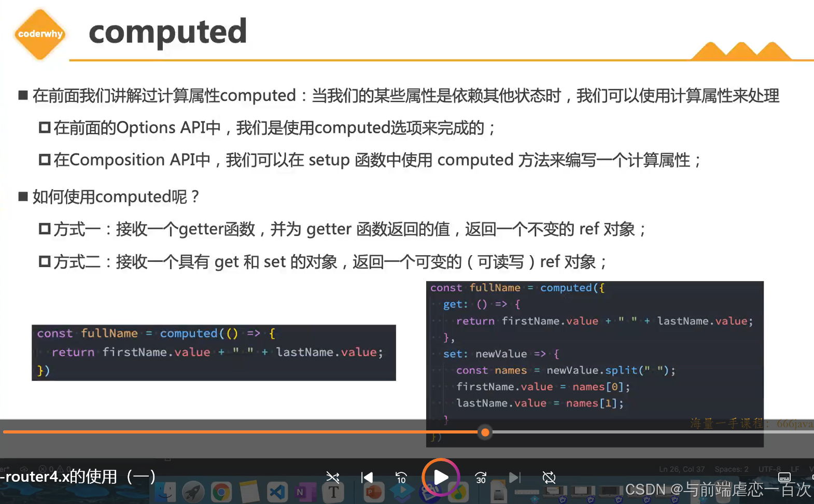Open Visual Studio Code in the dock
Screen dimensions: 814x504
[x=277, y=492]
